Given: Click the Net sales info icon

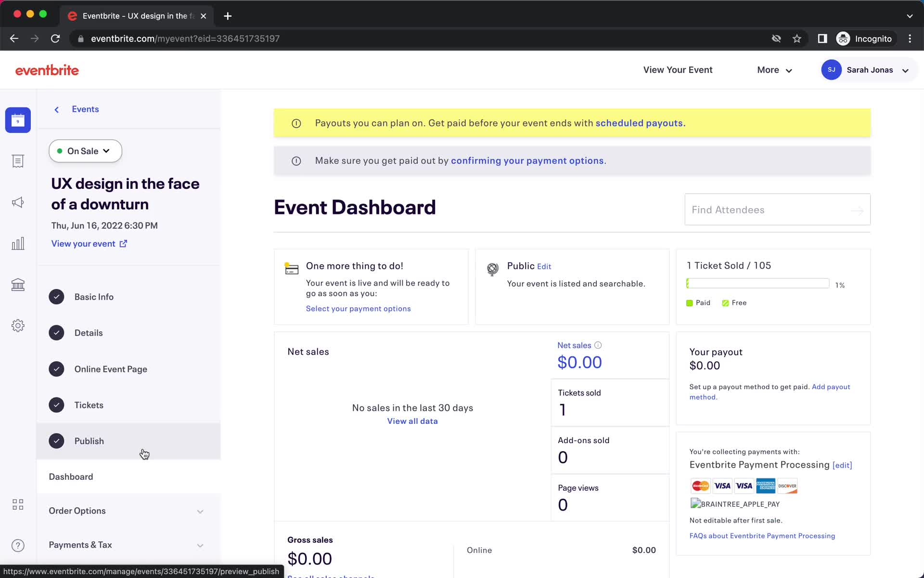Looking at the screenshot, I should [x=598, y=345].
